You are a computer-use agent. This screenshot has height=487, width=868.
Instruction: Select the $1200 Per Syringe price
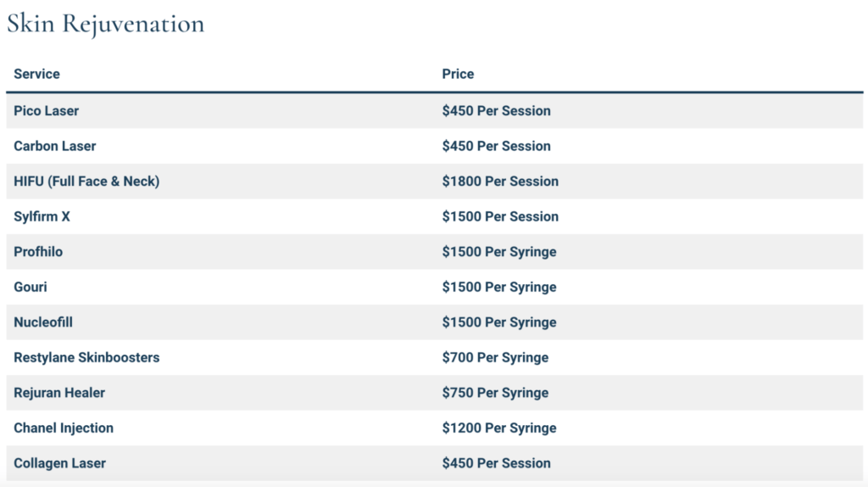click(499, 428)
